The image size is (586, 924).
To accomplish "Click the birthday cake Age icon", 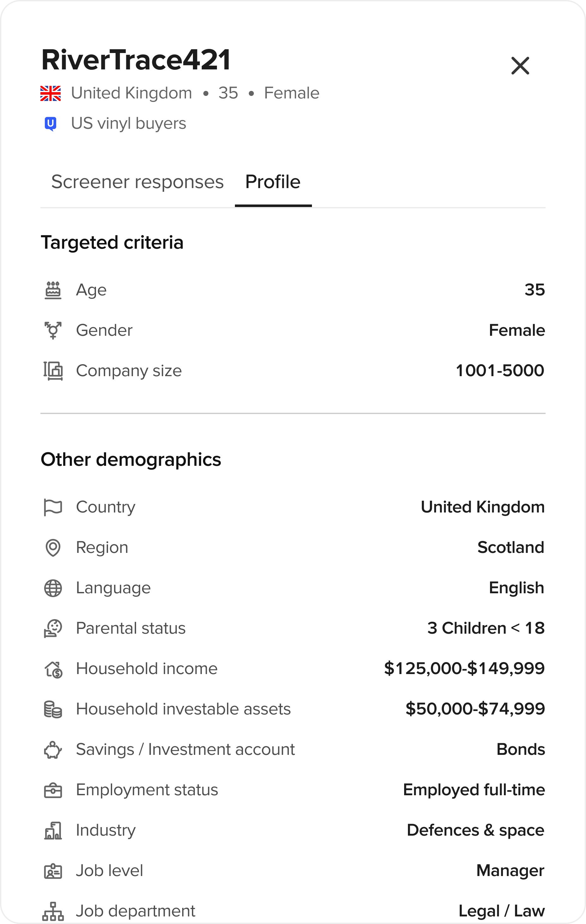I will [x=53, y=290].
